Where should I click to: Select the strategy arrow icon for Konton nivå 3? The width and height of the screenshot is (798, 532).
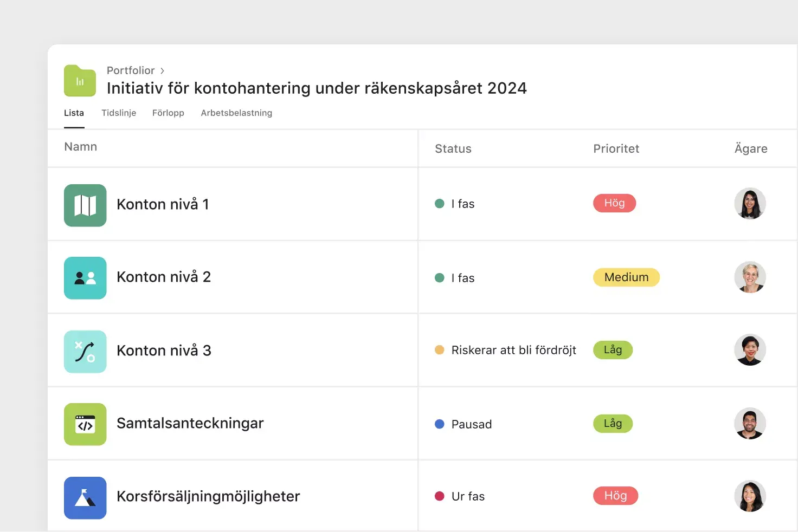pos(85,351)
